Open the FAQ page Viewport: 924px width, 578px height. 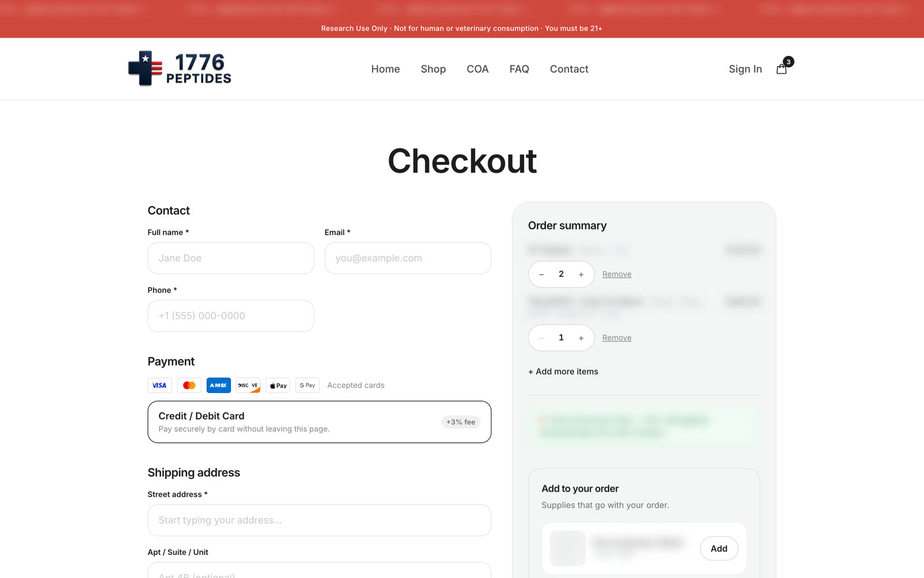coord(519,69)
